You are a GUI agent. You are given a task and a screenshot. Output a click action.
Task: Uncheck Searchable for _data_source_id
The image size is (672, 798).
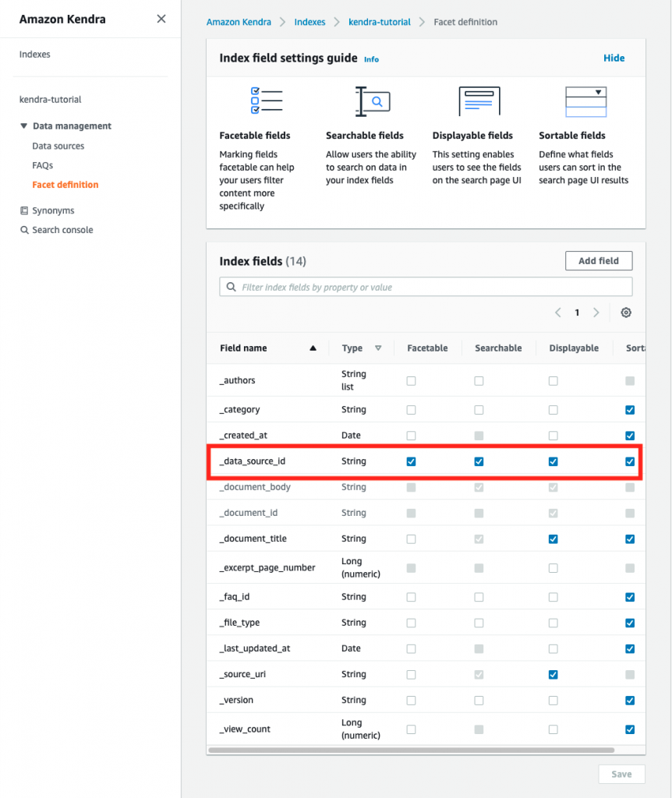point(479,461)
